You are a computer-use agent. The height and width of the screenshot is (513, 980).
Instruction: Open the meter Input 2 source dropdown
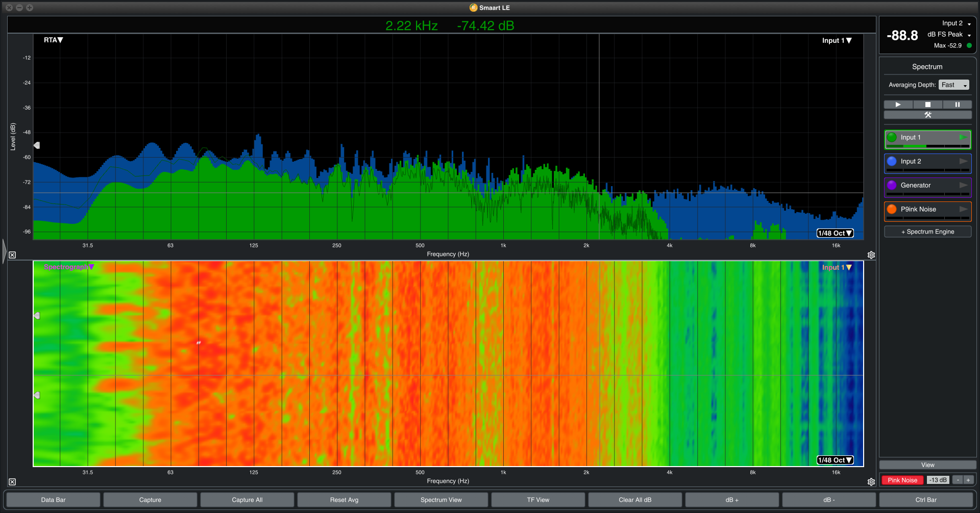point(957,23)
